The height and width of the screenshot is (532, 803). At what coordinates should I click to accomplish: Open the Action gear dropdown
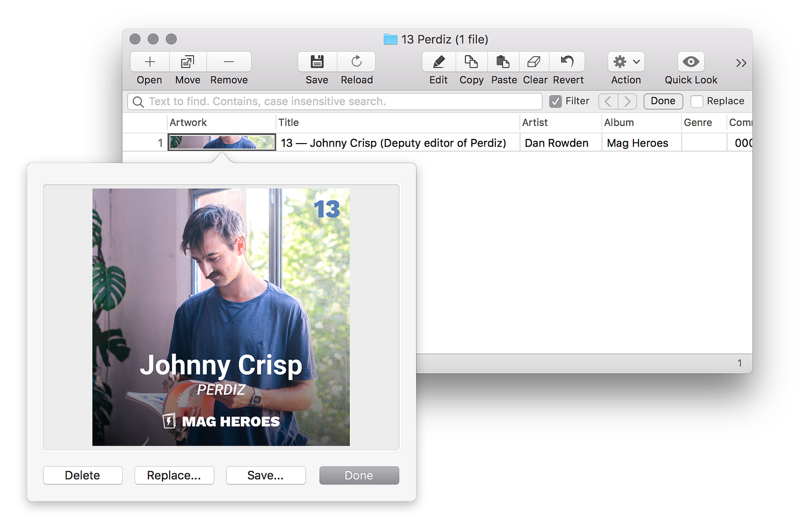tap(626, 62)
